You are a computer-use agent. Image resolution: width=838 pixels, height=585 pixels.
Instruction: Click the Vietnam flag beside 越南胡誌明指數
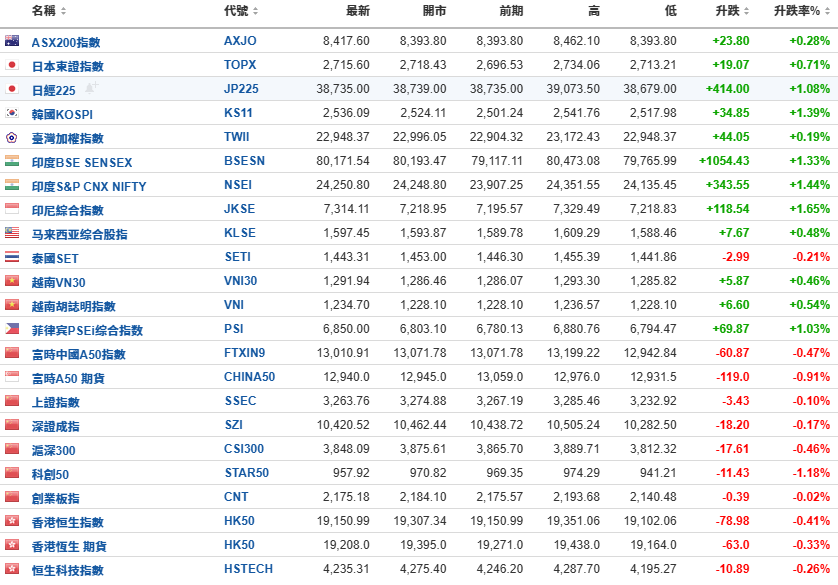point(12,305)
